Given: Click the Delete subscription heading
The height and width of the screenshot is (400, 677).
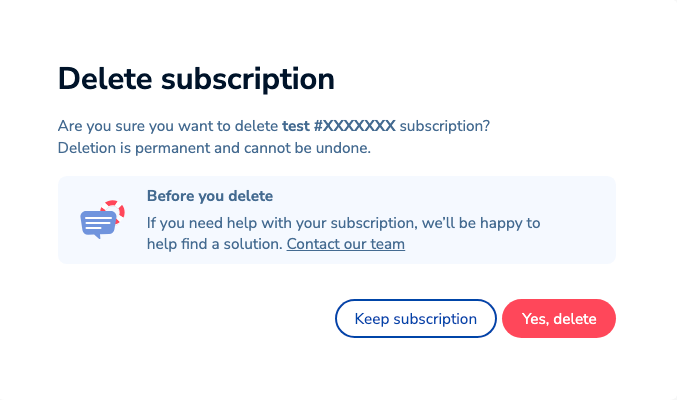Looking at the screenshot, I should pos(196,78).
